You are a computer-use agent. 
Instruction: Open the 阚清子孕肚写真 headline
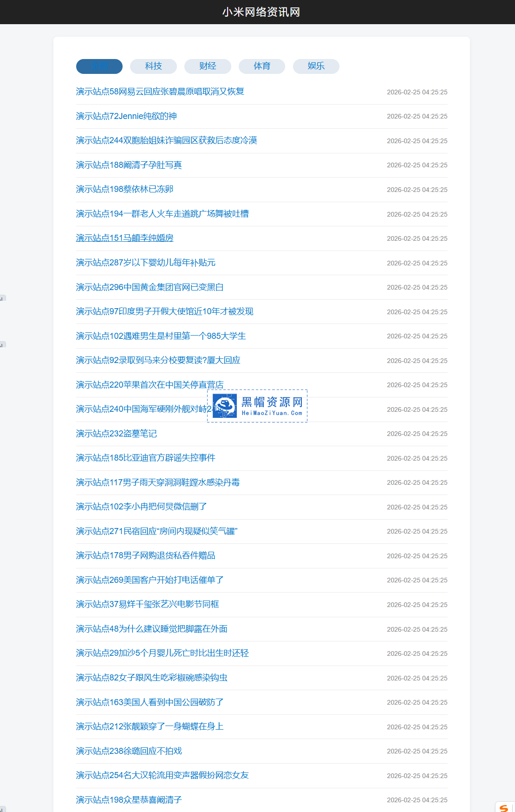129,165
